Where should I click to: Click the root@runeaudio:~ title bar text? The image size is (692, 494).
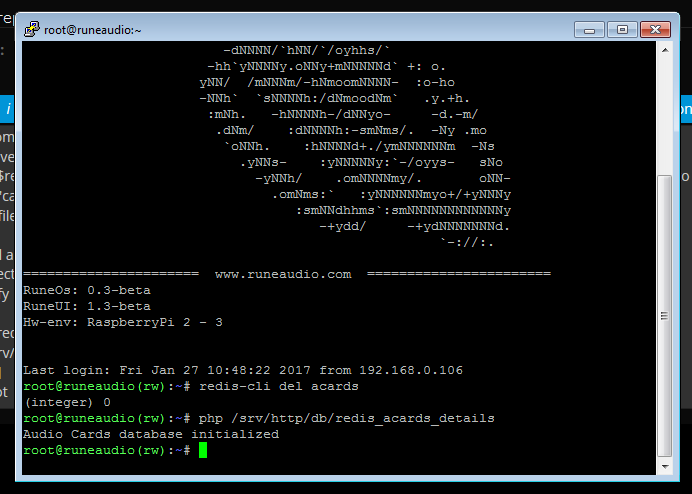click(93, 30)
